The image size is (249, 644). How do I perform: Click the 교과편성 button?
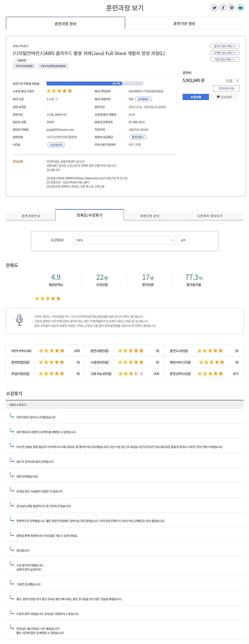[x=143, y=99]
